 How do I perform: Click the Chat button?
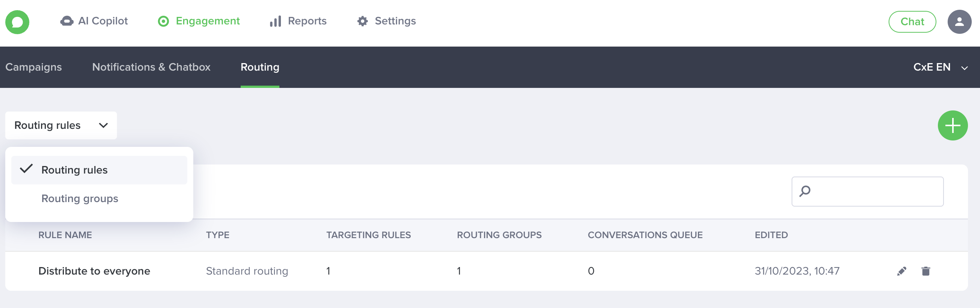pos(912,22)
